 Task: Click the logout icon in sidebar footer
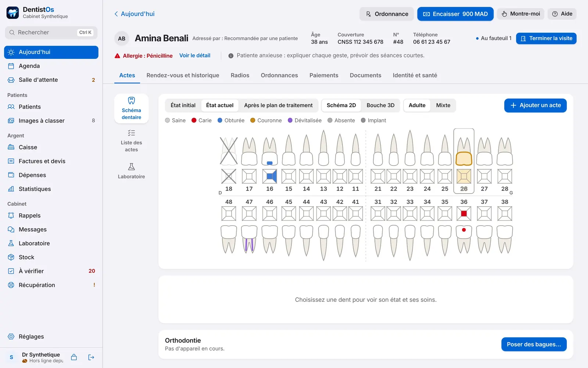[x=91, y=357]
